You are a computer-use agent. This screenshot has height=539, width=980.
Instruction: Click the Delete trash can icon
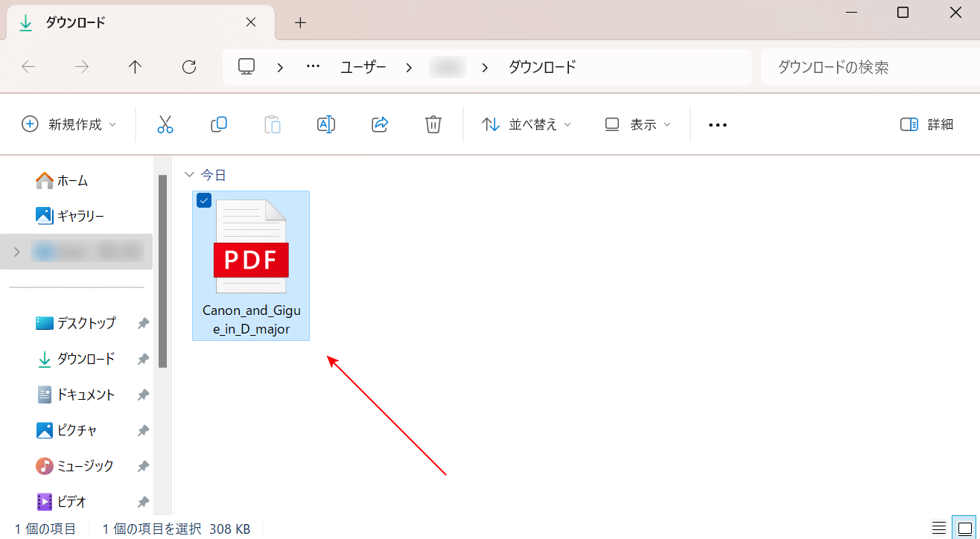coord(433,124)
